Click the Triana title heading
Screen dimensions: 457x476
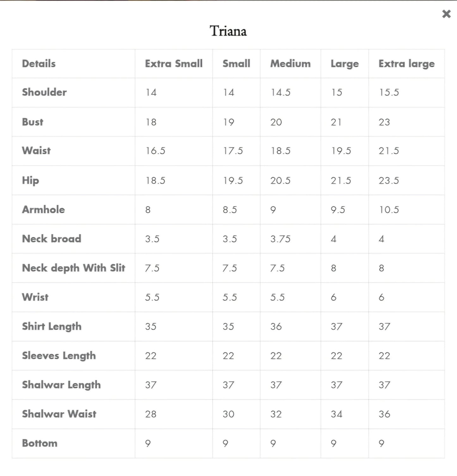[x=228, y=31]
